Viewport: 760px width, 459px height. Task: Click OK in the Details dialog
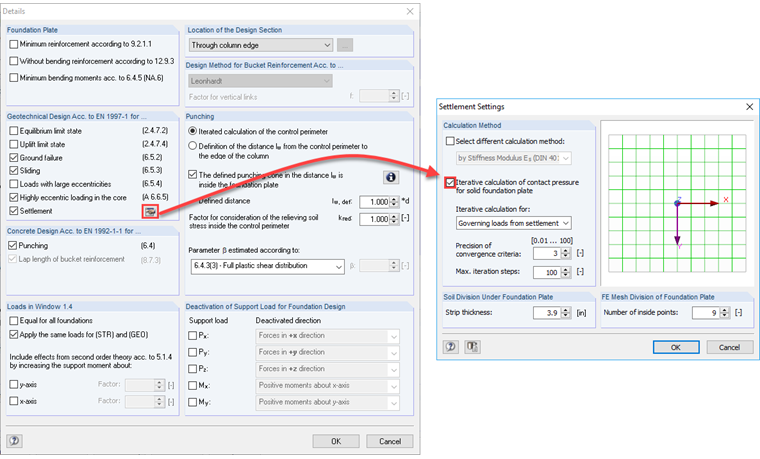(x=336, y=441)
